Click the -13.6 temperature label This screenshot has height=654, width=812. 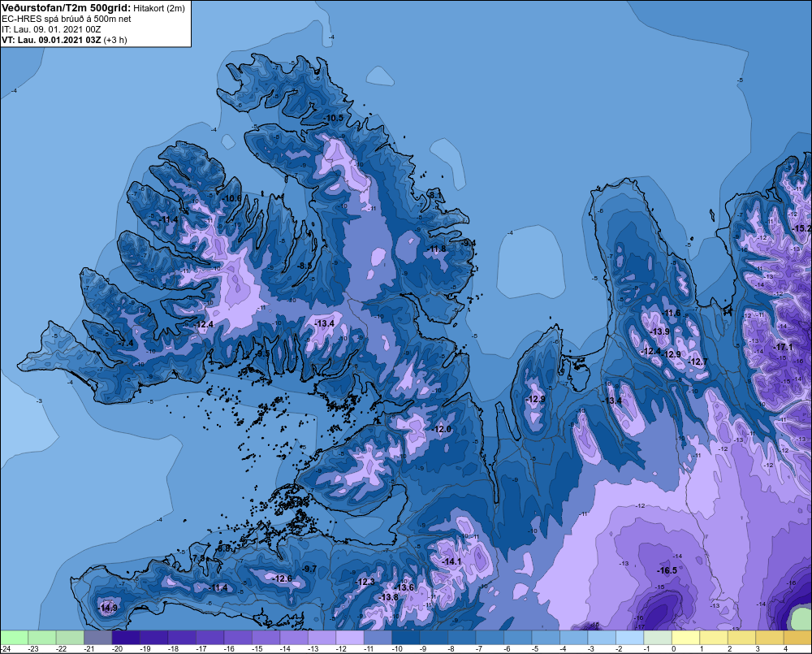[404, 587]
